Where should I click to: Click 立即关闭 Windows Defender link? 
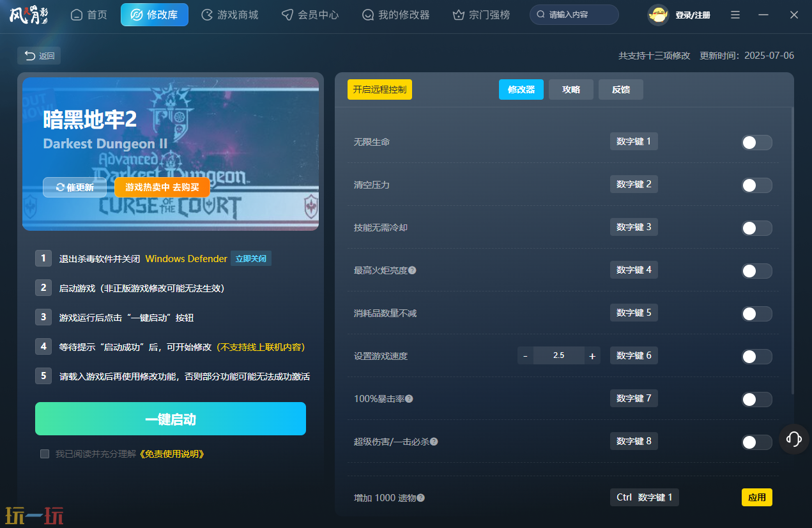point(251,259)
